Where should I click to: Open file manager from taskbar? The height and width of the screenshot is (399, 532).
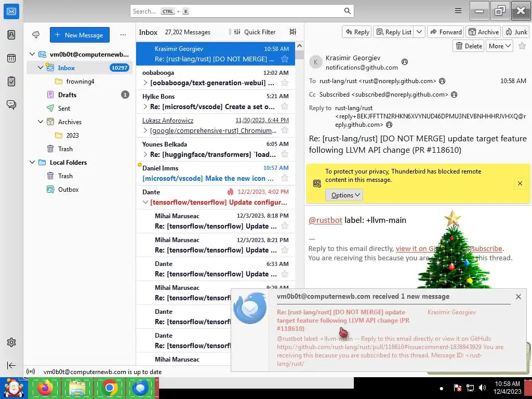[x=77, y=388]
